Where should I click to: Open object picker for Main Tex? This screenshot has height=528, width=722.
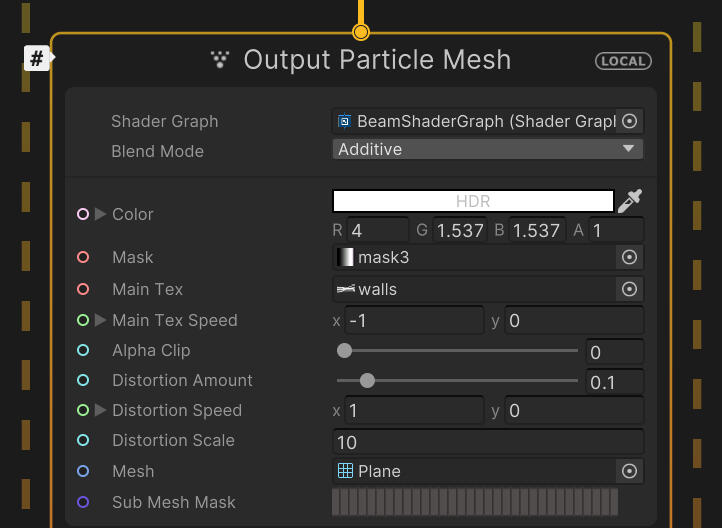pyautogui.click(x=629, y=289)
